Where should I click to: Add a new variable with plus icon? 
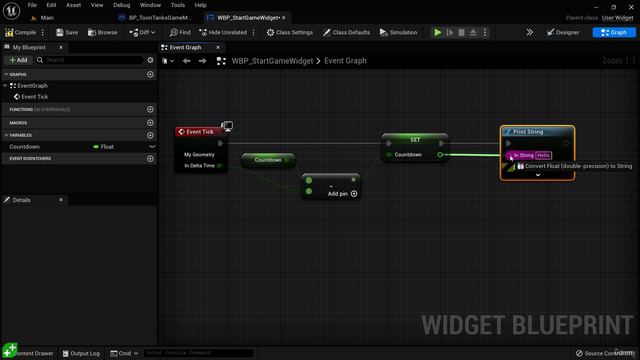pos(150,135)
